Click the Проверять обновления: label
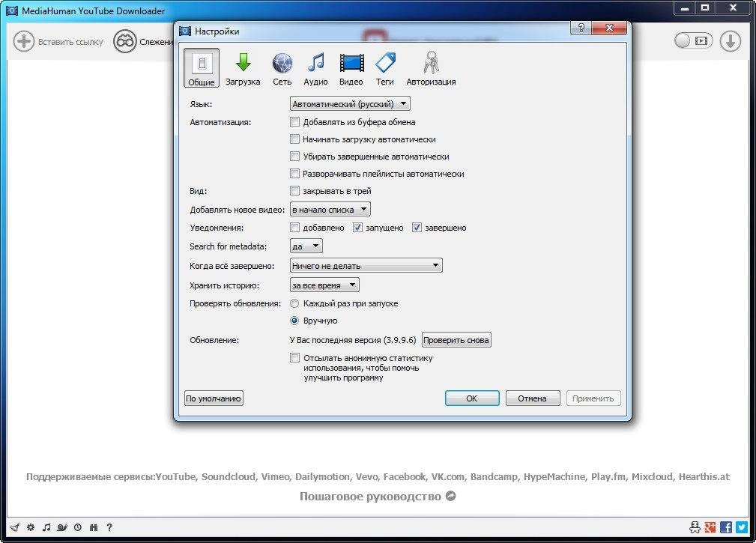 [x=235, y=303]
